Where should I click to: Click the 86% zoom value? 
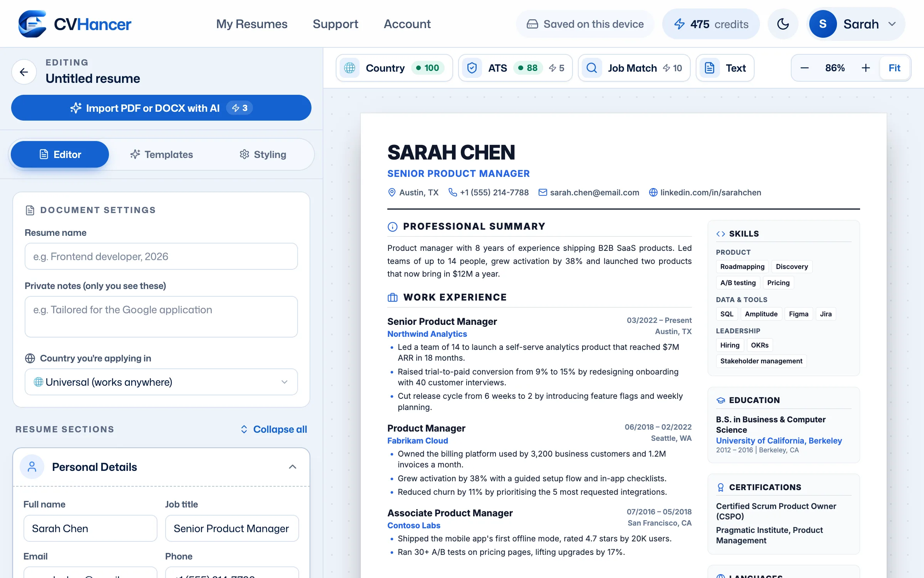coord(835,68)
